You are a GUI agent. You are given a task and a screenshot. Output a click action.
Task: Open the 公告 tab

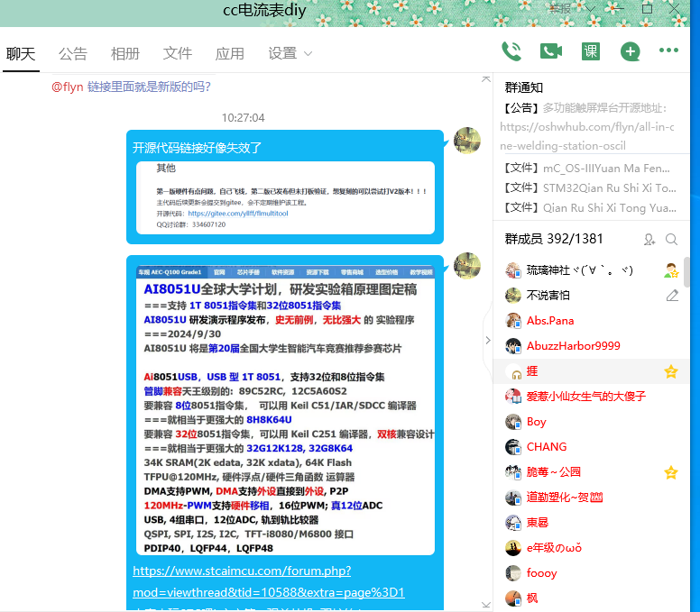click(x=73, y=54)
